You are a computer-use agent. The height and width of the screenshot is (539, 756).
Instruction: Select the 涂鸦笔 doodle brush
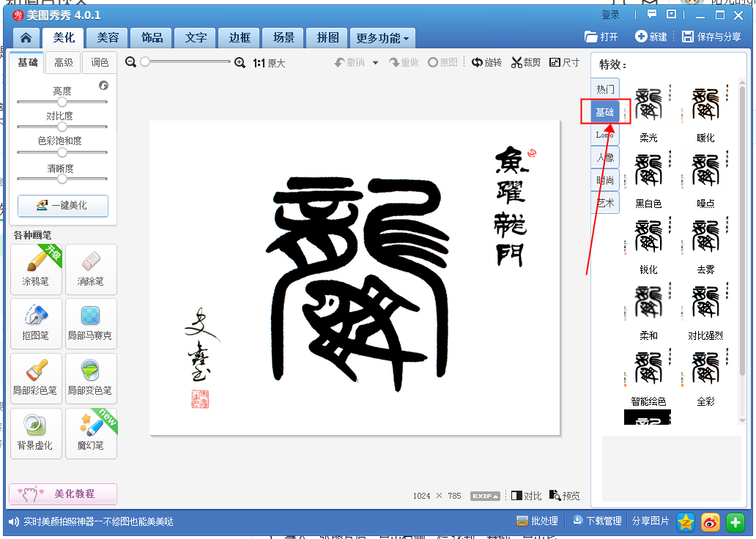point(36,269)
